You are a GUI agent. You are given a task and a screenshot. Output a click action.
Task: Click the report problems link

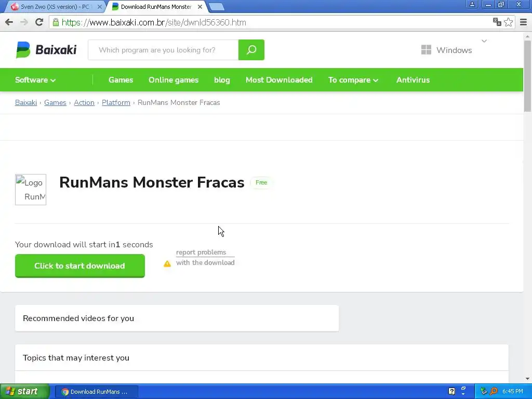(201, 252)
